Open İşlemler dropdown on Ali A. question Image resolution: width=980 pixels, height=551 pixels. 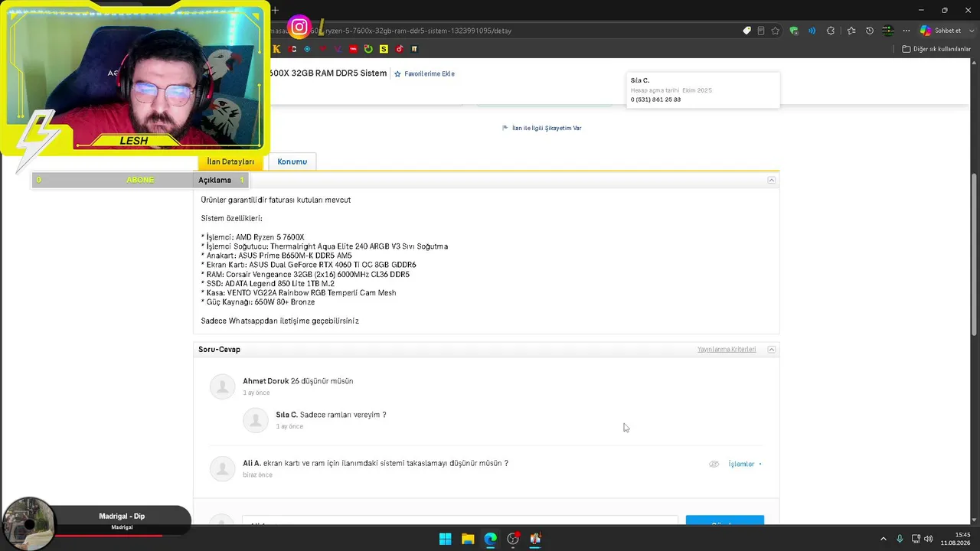[744, 464]
